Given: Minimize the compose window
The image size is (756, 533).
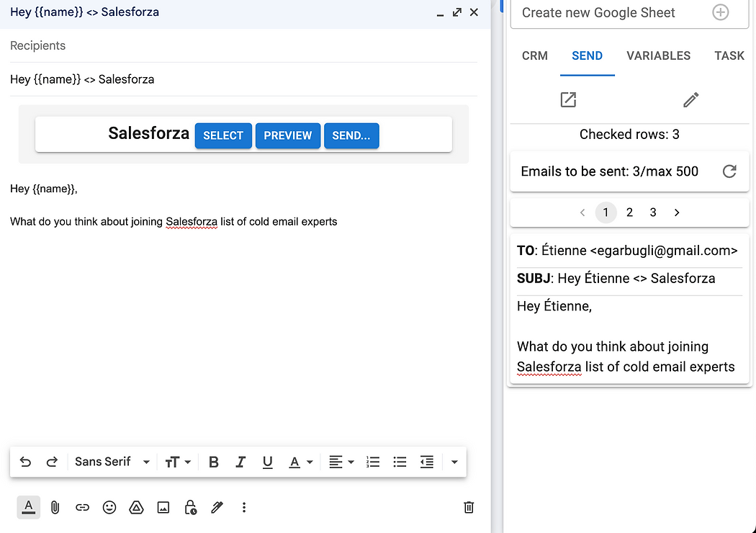Looking at the screenshot, I should [440, 14].
